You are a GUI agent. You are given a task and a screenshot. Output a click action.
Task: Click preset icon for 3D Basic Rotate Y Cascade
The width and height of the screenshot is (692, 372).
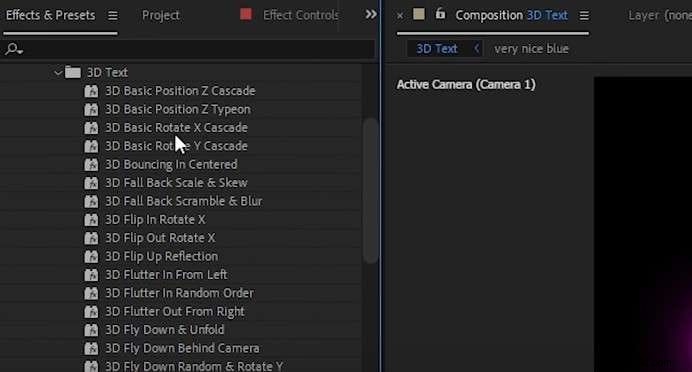91,147
